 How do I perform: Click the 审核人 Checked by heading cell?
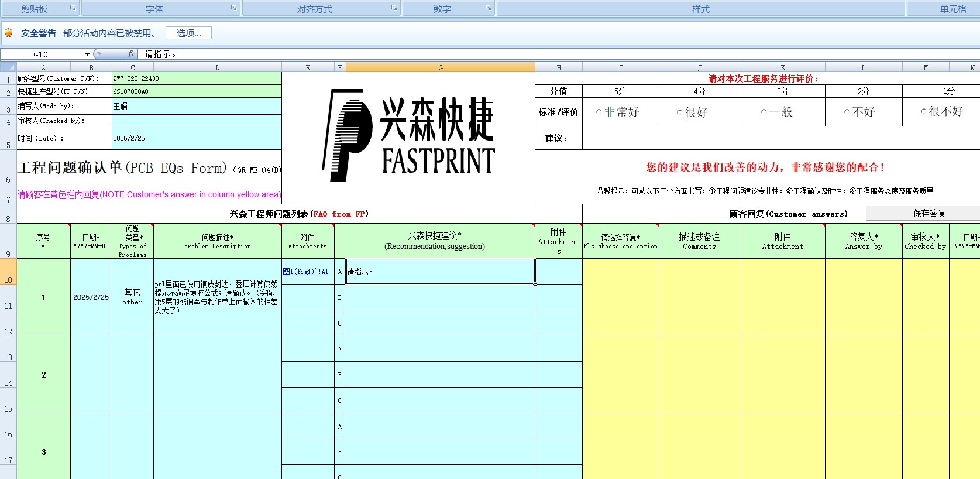pos(926,241)
